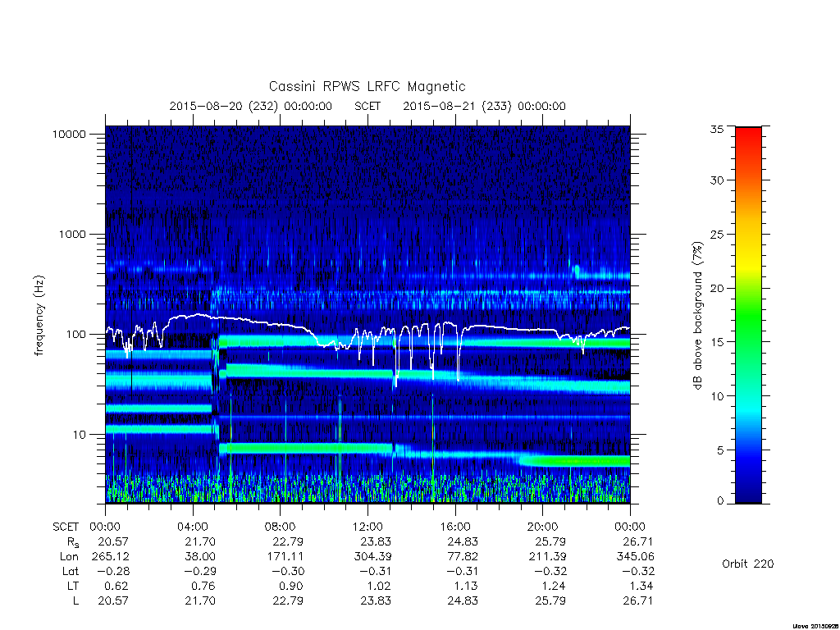Select the 10000 Hz frequency axis label
Screen dimensions: 840x630
[69, 134]
